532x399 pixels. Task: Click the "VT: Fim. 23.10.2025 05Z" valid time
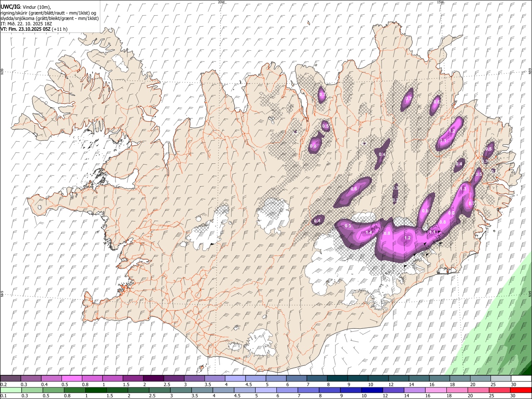[26, 29]
